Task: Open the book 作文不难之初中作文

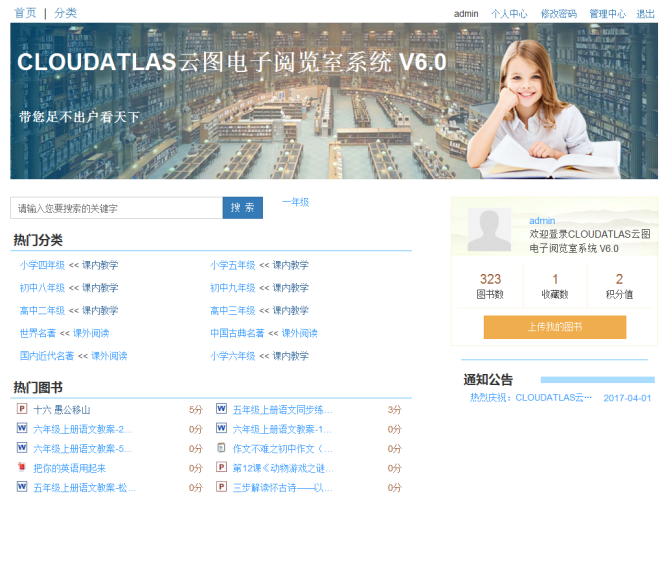Action: 282,449
